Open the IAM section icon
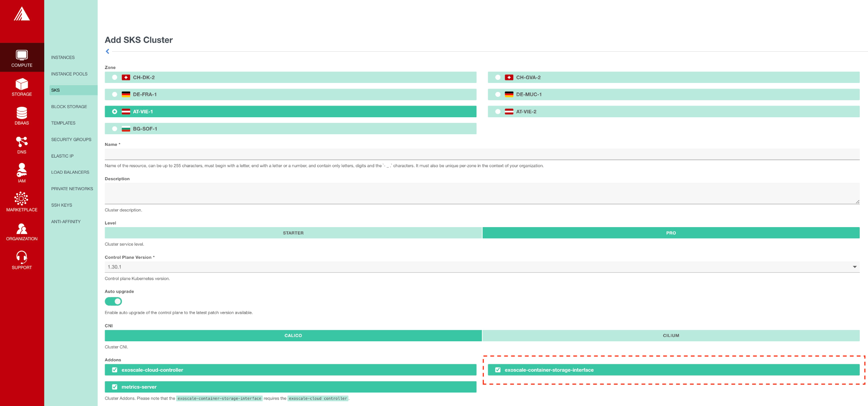 coord(22,170)
